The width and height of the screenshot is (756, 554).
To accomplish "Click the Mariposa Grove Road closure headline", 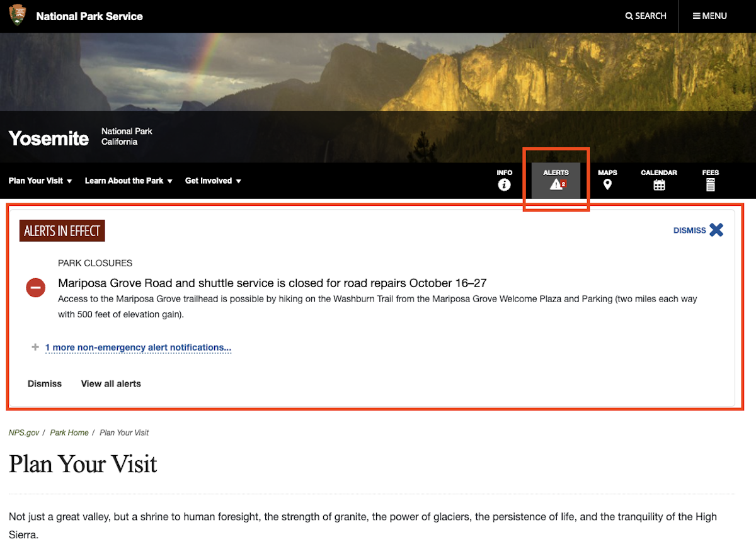I will click(x=272, y=283).
